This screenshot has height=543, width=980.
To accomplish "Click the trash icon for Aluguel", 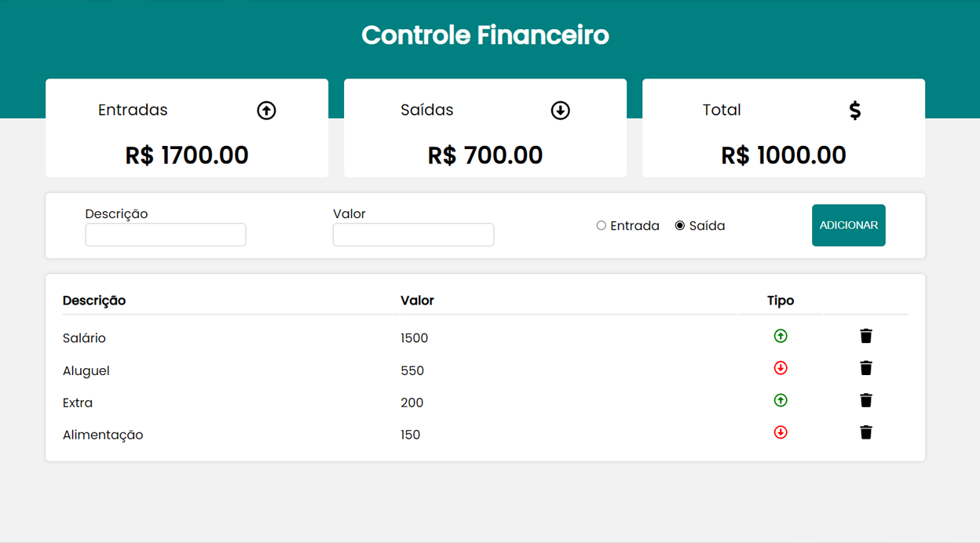I will [866, 369].
